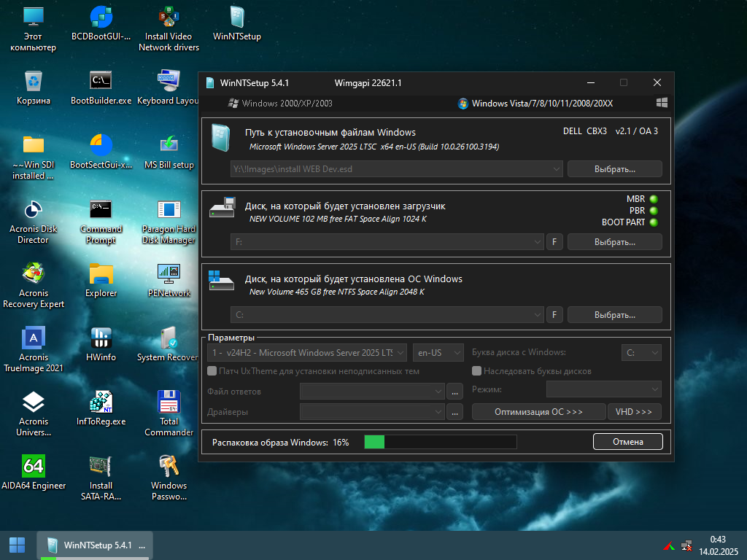Open the VHD options button
The image size is (747, 560).
[x=634, y=412]
